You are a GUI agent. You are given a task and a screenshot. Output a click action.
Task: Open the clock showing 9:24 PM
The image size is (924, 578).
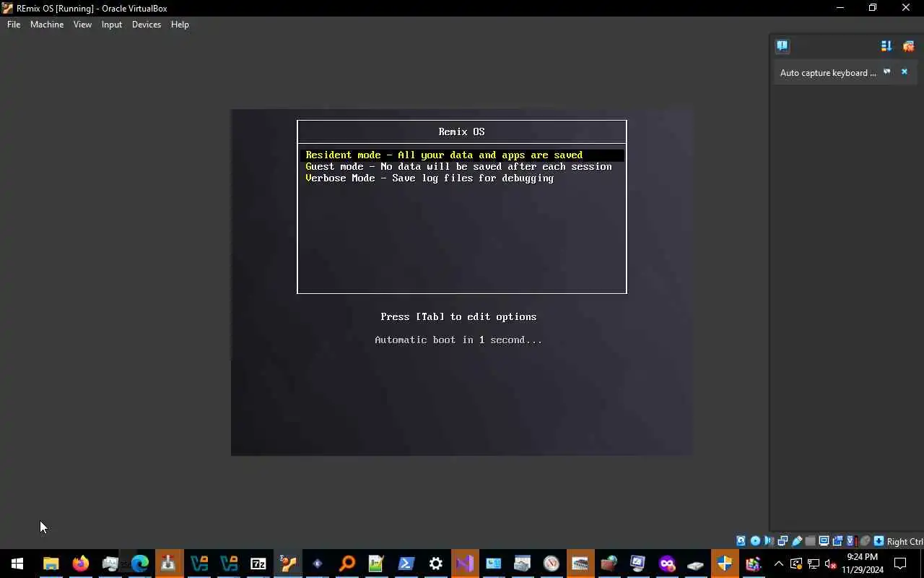point(863,564)
